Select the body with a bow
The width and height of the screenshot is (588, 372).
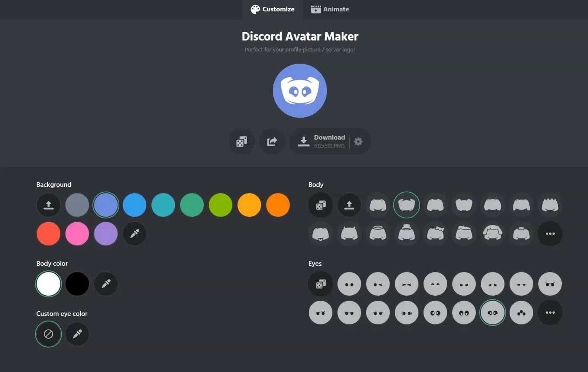[435, 234]
